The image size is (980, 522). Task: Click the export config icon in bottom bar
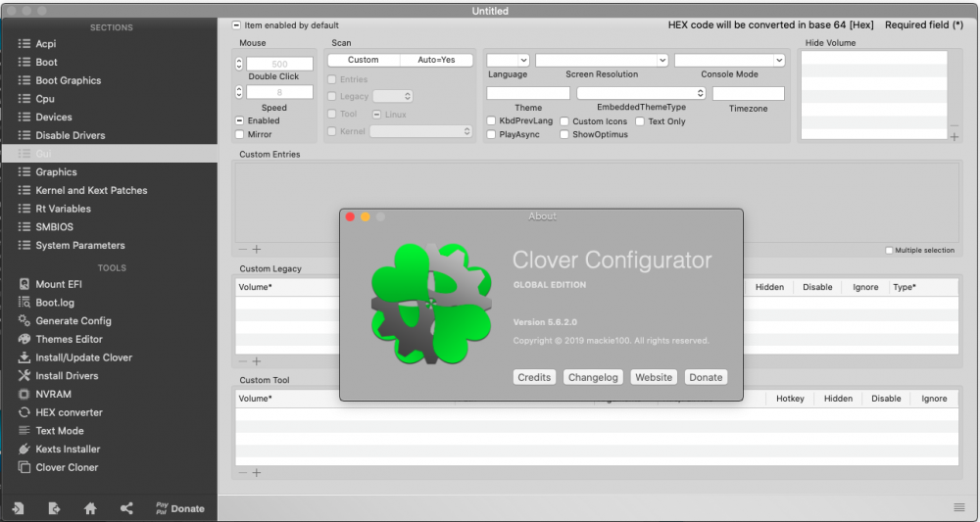[x=54, y=508]
